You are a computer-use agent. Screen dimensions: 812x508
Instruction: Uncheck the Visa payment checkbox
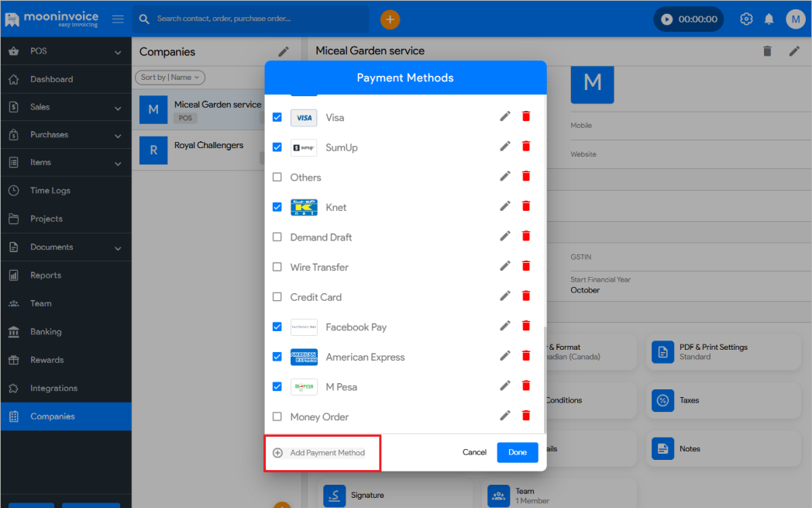277,117
